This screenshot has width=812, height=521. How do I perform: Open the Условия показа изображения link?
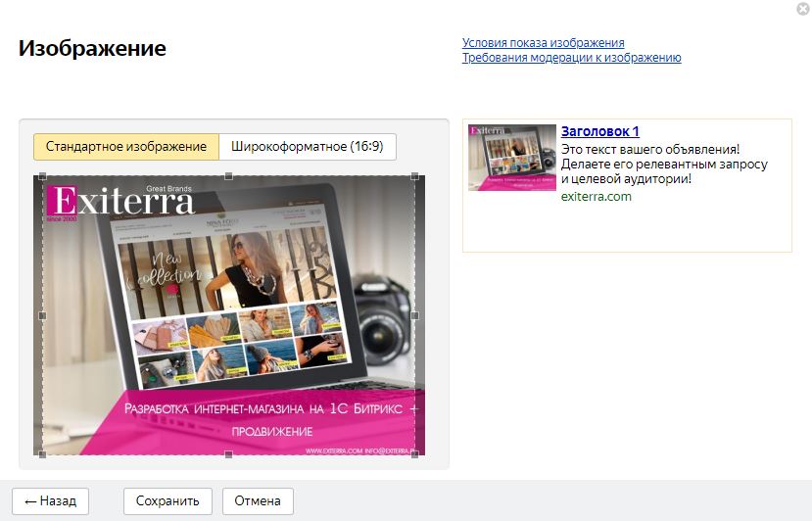[x=543, y=43]
